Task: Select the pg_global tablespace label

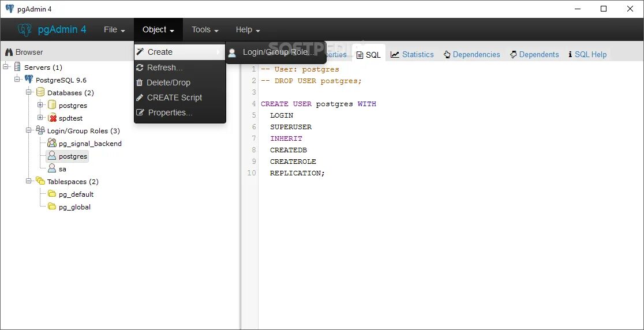Action: tap(74, 207)
